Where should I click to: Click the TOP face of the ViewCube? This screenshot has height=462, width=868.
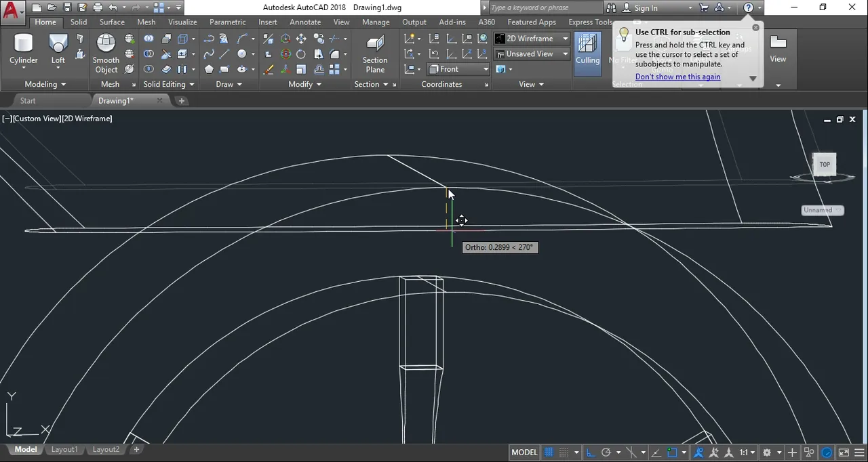[x=825, y=164]
